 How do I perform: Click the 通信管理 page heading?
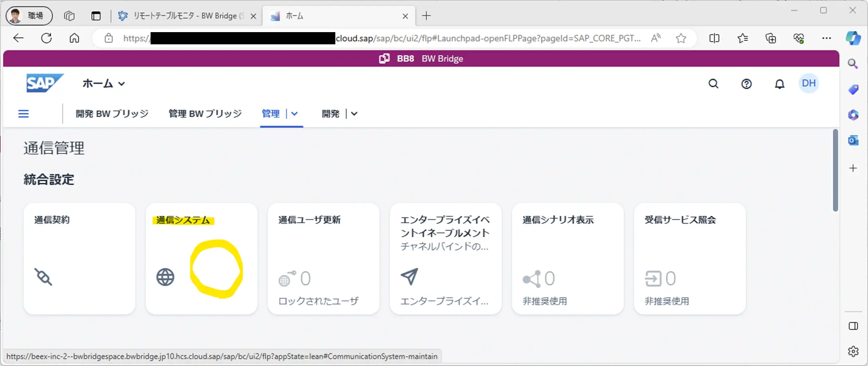coord(54,148)
